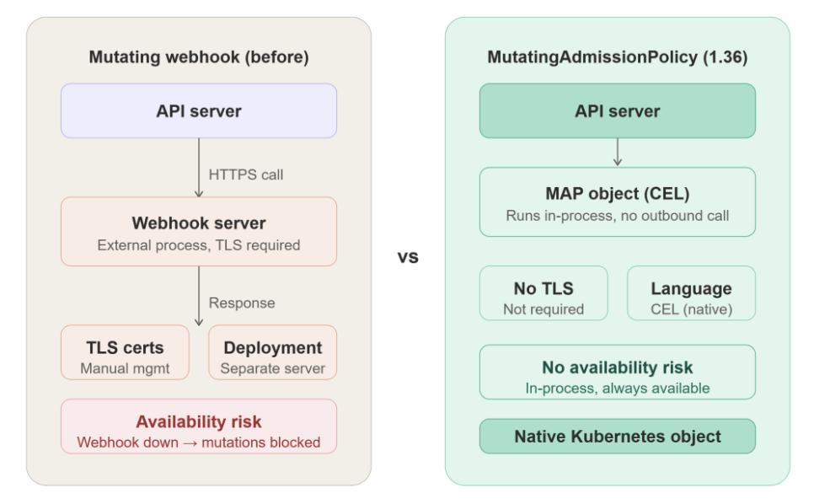
Task: Select the TLS certs box
Action: coord(125,352)
